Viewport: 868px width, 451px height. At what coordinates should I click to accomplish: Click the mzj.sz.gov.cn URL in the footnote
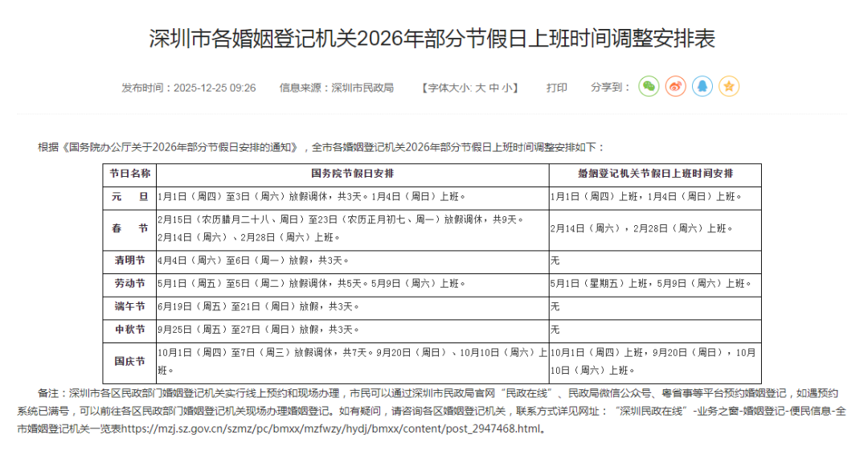point(330,428)
